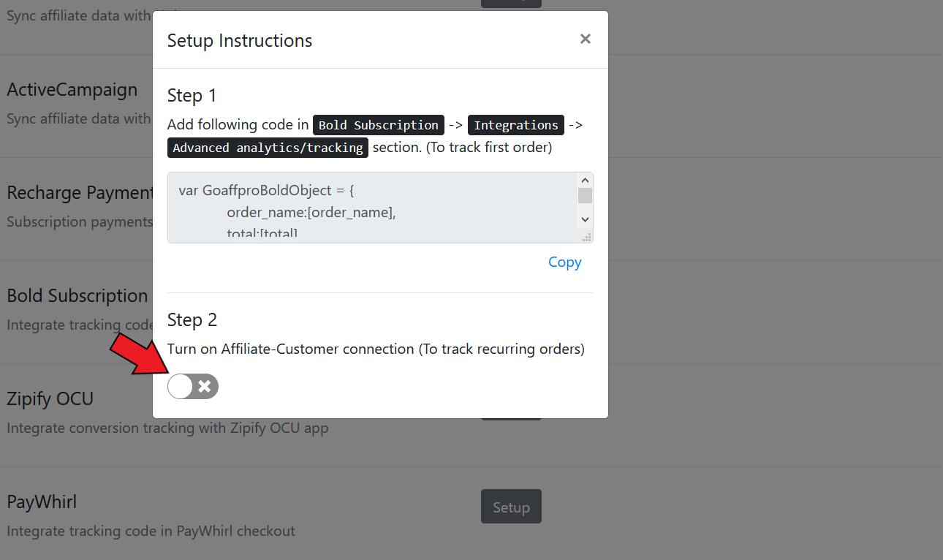Grab the code box scrollbar thumb
Viewport: 943px width, 560px height.
click(585, 195)
